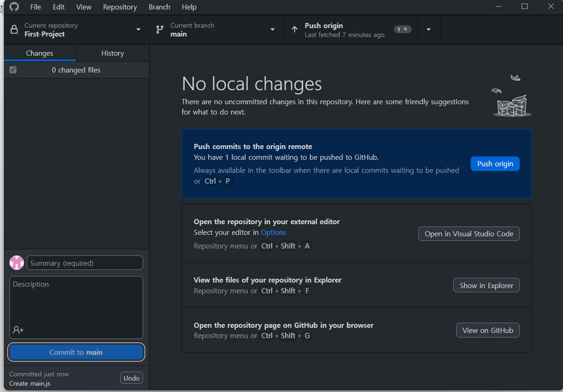Open the View menu

(84, 7)
